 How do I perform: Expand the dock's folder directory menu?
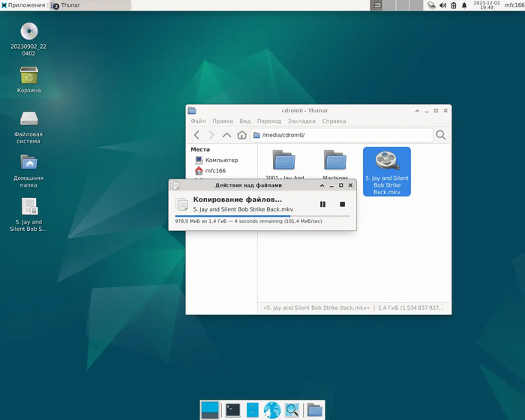314,409
